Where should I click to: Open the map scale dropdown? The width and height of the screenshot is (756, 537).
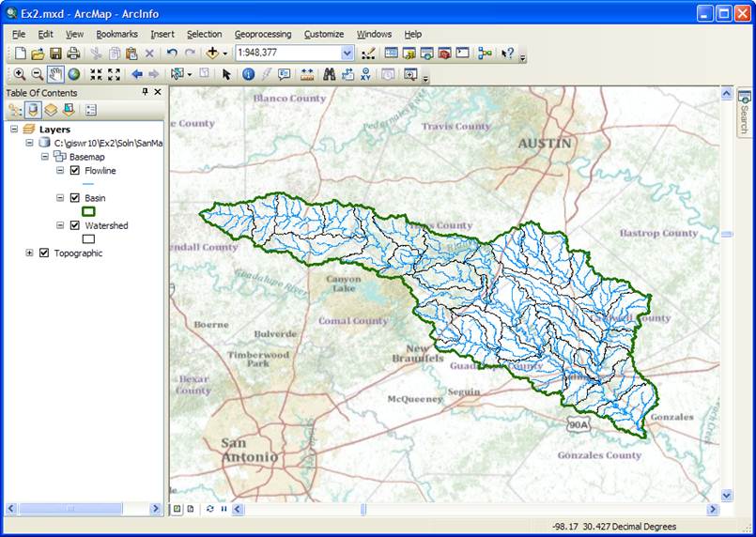pos(347,54)
